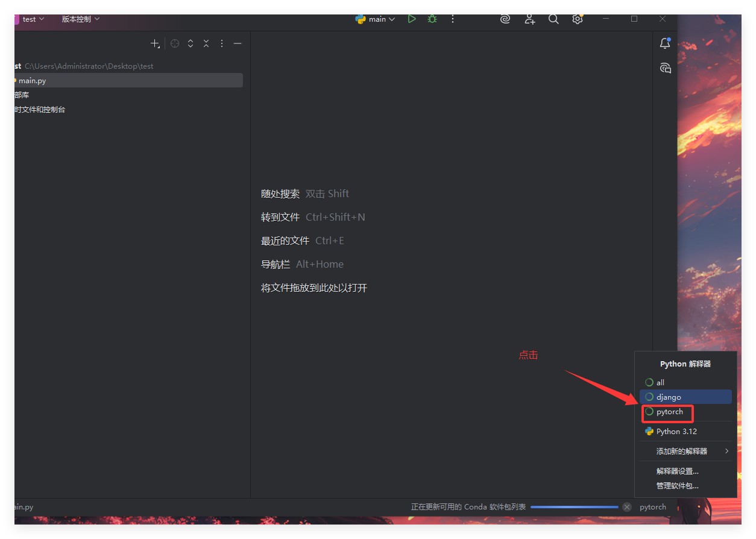Select the pytorch interpreter

click(686, 412)
